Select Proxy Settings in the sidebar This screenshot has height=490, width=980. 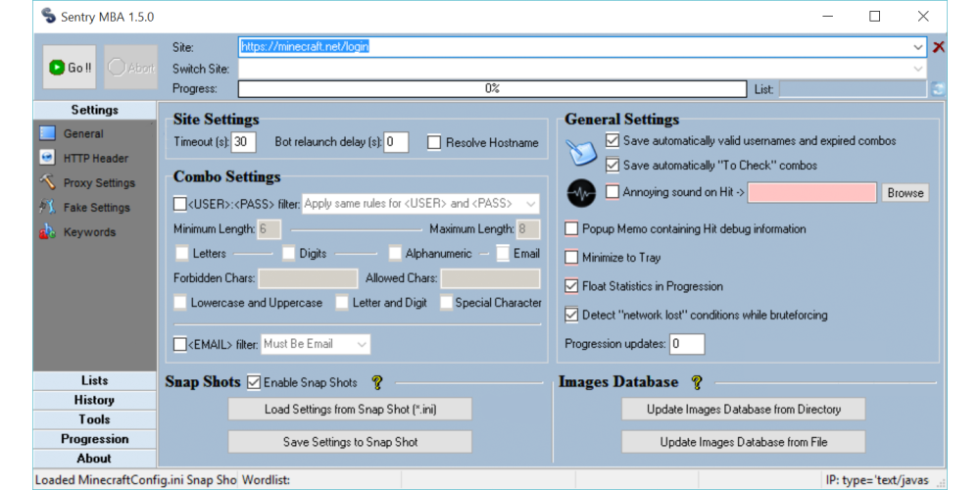[x=99, y=183]
